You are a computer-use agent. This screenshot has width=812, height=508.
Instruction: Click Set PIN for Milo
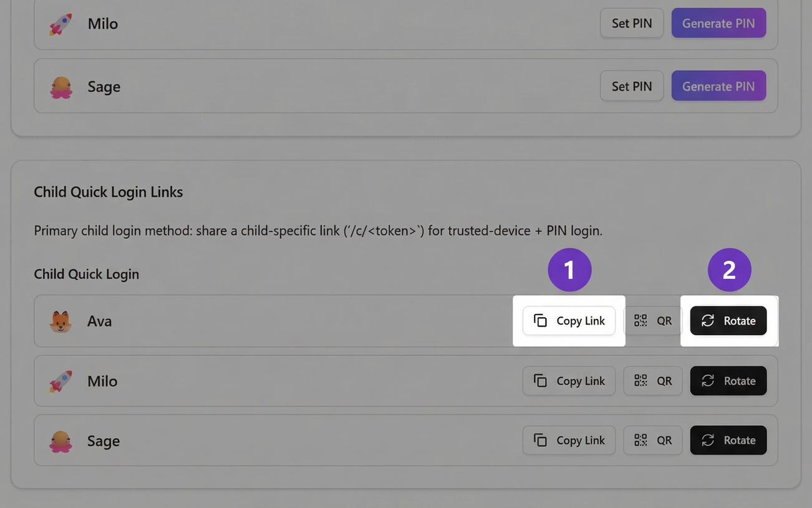click(632, 23)
